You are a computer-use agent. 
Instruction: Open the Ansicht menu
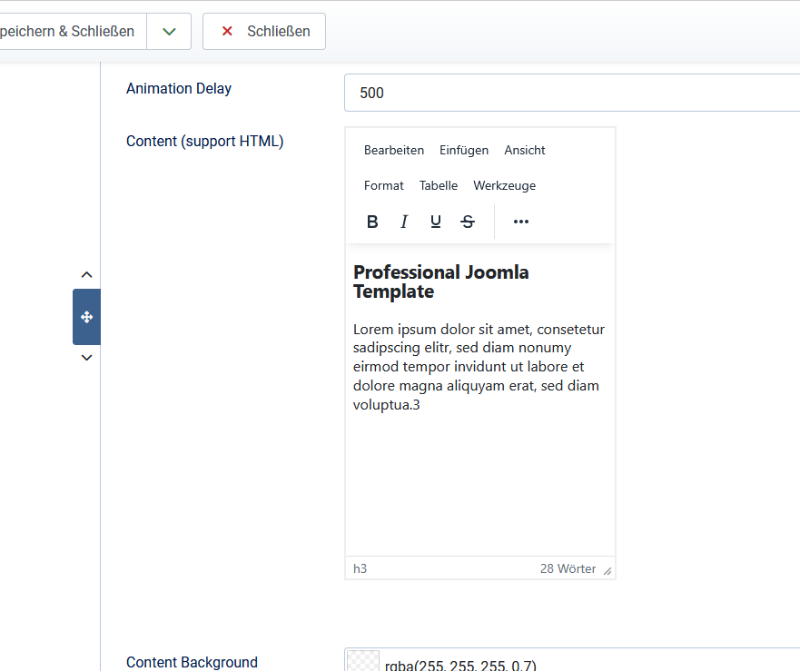525,150
